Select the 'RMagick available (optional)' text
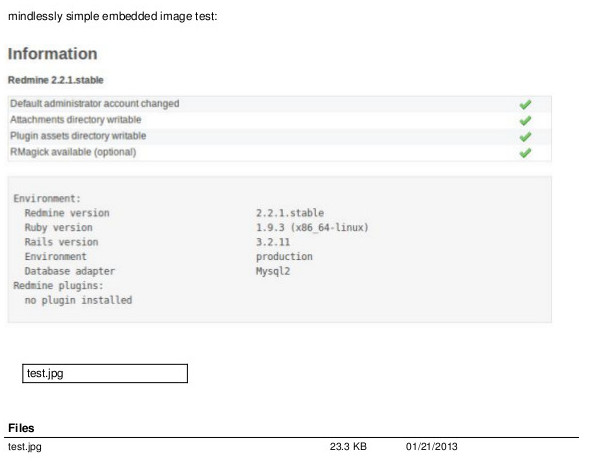 point(73,152)
